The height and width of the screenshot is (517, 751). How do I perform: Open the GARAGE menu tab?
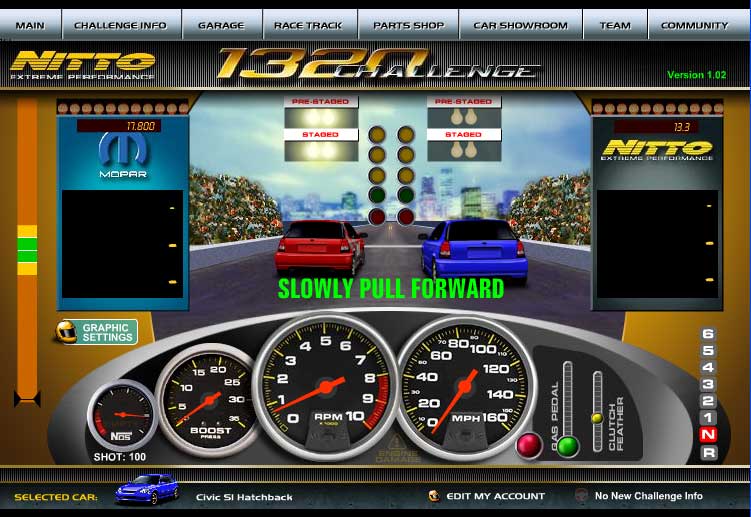(221, 25)
